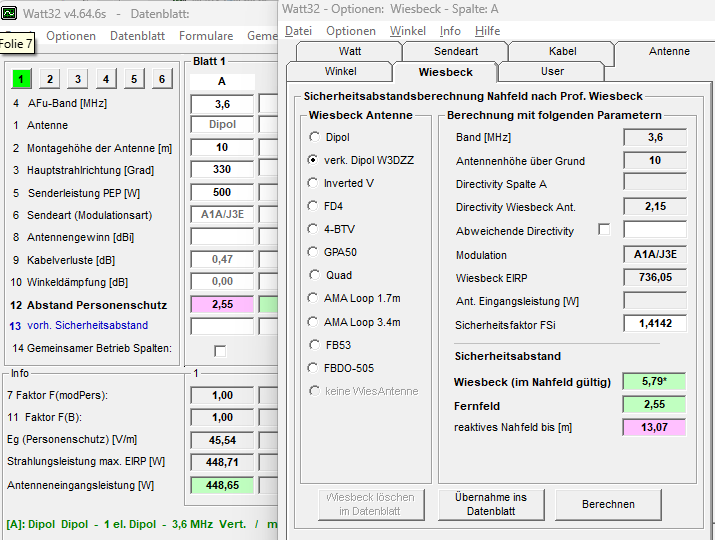
Task: Click Hauptstrahlrichtung field showing 330
Action: (222, 169)
